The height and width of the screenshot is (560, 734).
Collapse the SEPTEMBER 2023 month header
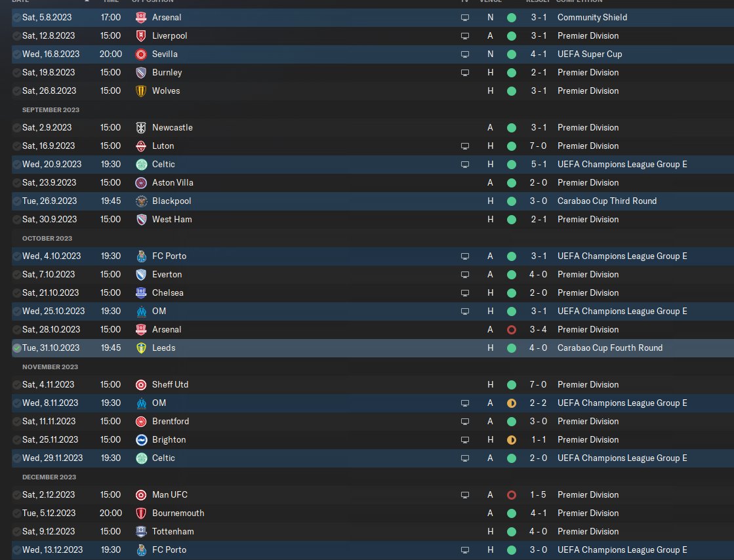point(51,110)
